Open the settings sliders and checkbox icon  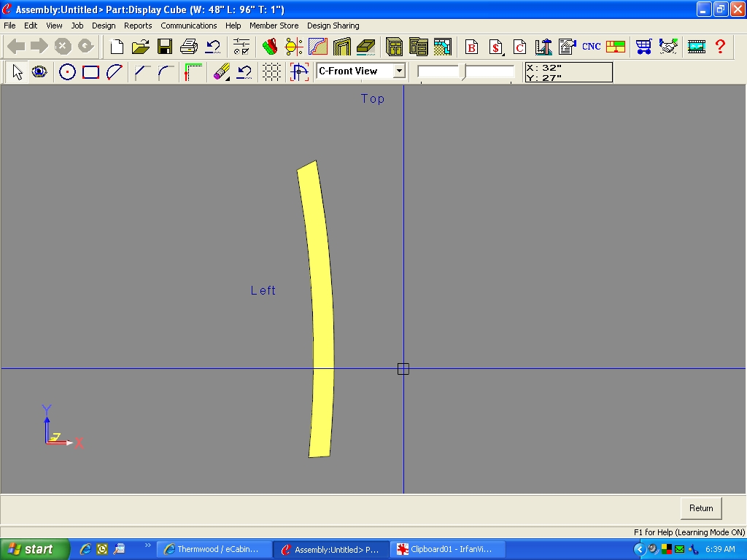tap(241, 47)
